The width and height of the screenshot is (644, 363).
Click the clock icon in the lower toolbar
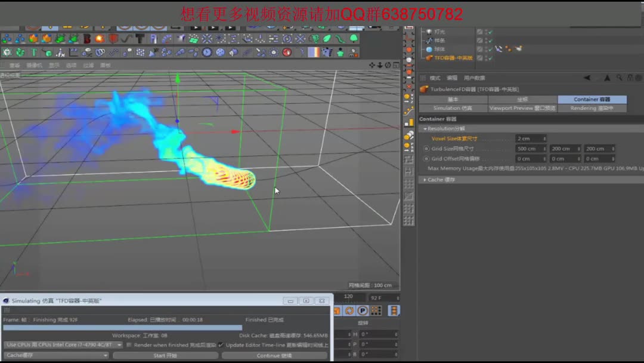pos(207,53)
